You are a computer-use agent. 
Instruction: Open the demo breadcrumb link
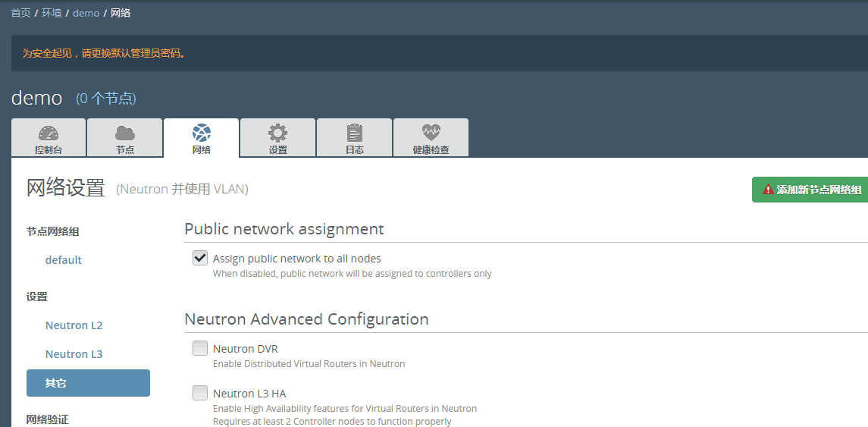(86, 13)
